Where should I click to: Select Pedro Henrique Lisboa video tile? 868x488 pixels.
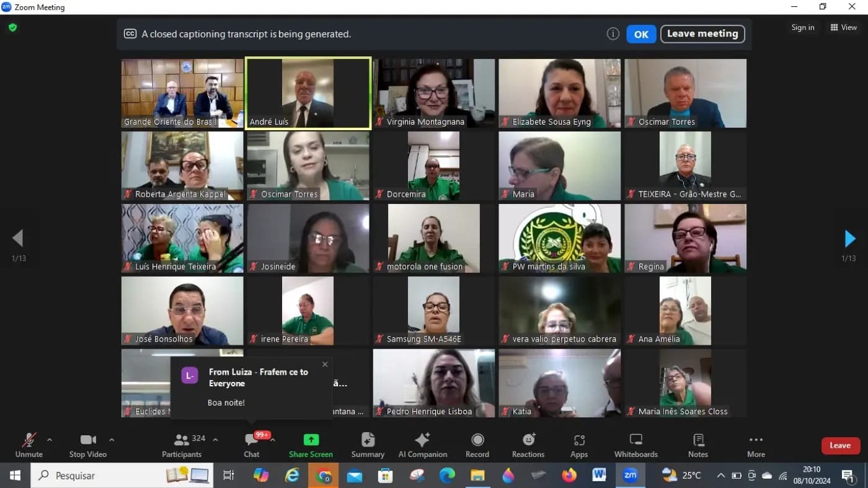434,383
